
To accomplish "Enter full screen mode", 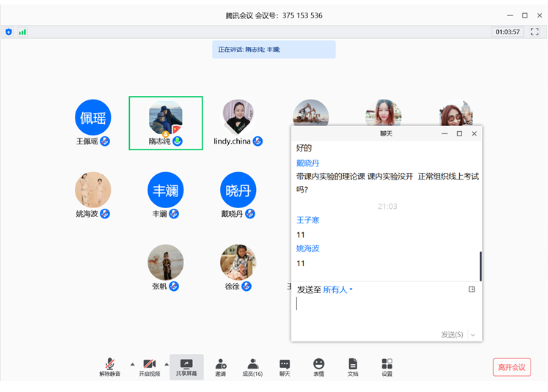I will click(535, 32).
